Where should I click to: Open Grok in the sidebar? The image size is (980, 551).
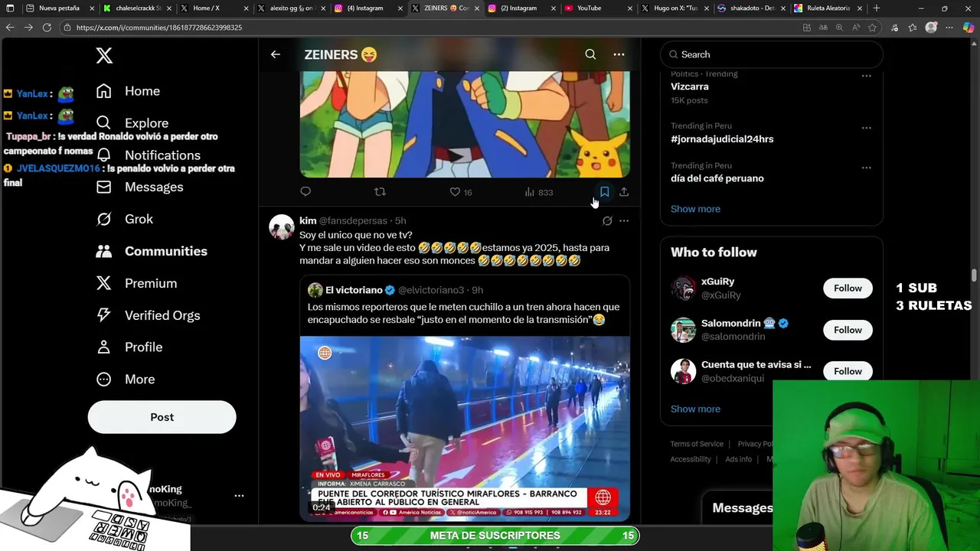tap(124, 220)
